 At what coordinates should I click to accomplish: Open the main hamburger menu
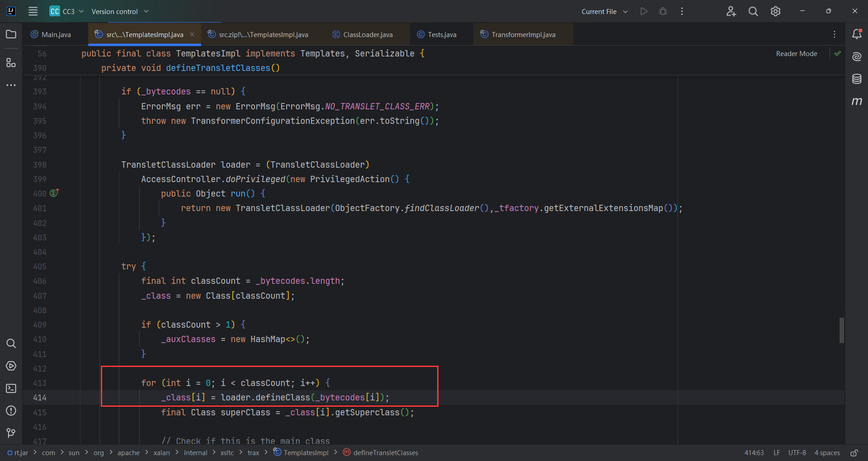pos(33,11)
